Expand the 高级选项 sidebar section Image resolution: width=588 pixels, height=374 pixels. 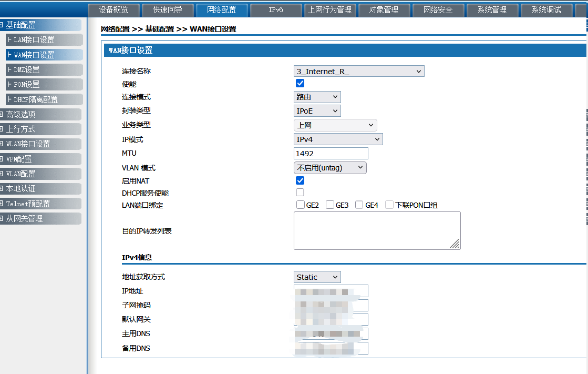click(x=40, y=115)
